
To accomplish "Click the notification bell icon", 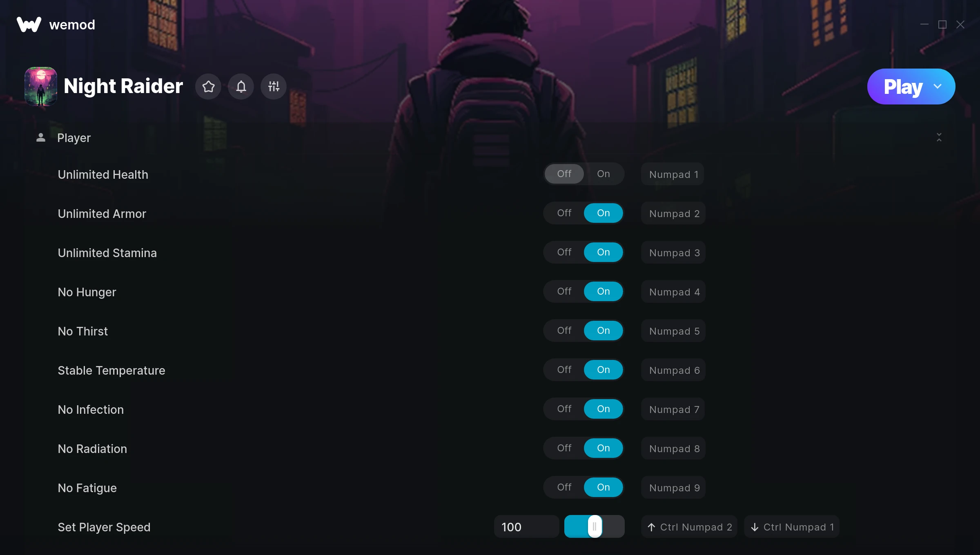I will click(241, 86).
